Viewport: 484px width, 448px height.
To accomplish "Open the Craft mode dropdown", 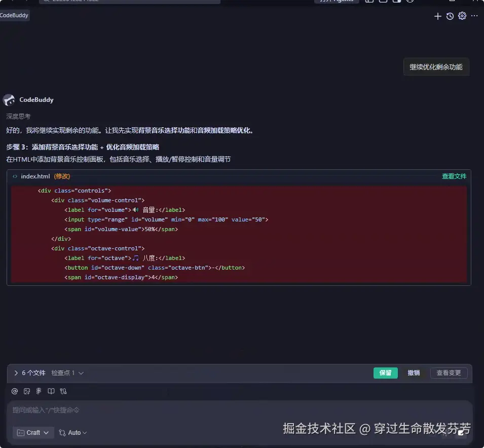I will pyautogui.click(x=33, y=433).
